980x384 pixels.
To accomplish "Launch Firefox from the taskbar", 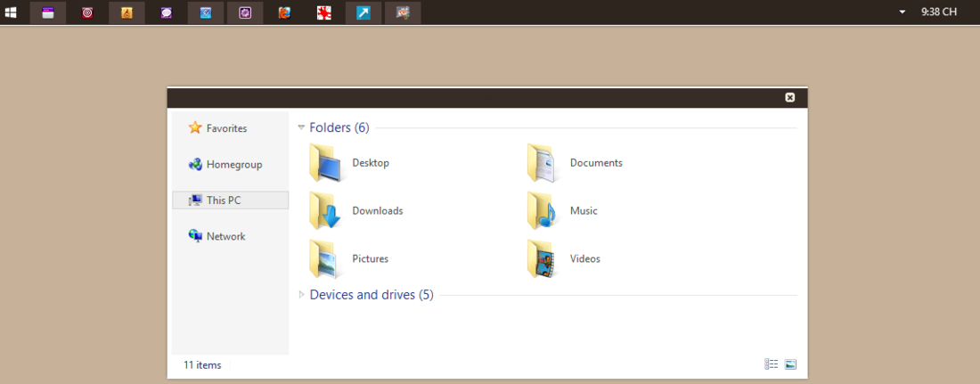I will click(284, 12).
